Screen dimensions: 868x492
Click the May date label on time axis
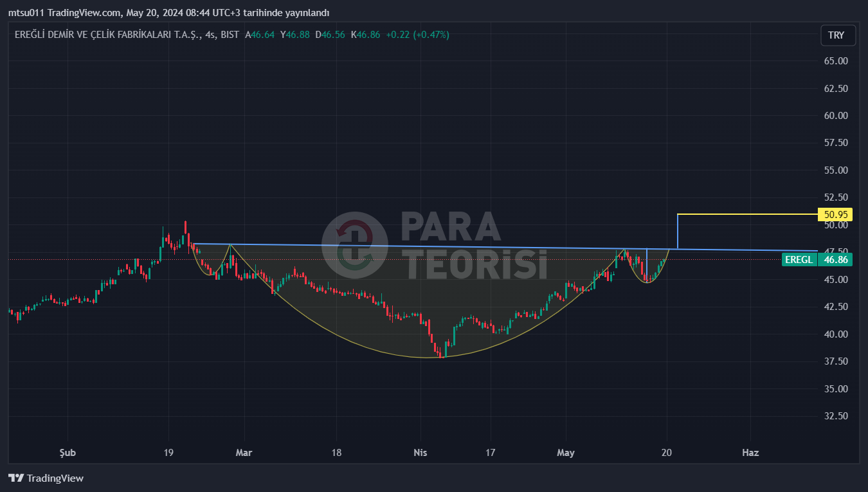point(566,453)
